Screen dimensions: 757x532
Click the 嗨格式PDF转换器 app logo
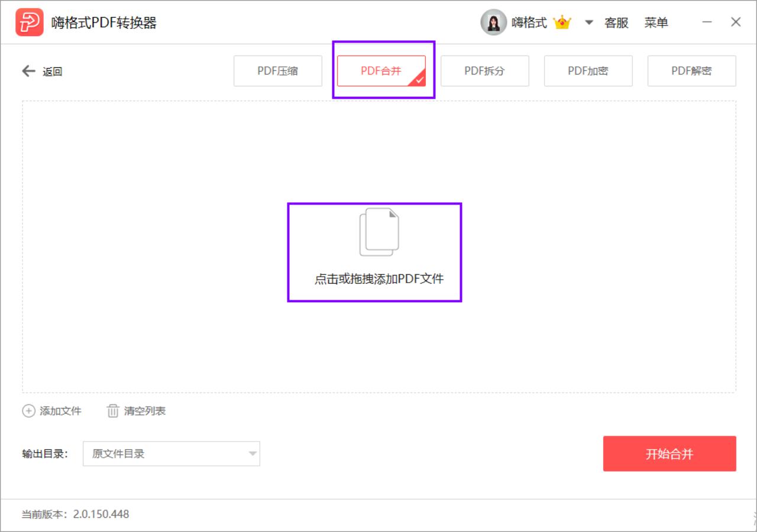30,22
